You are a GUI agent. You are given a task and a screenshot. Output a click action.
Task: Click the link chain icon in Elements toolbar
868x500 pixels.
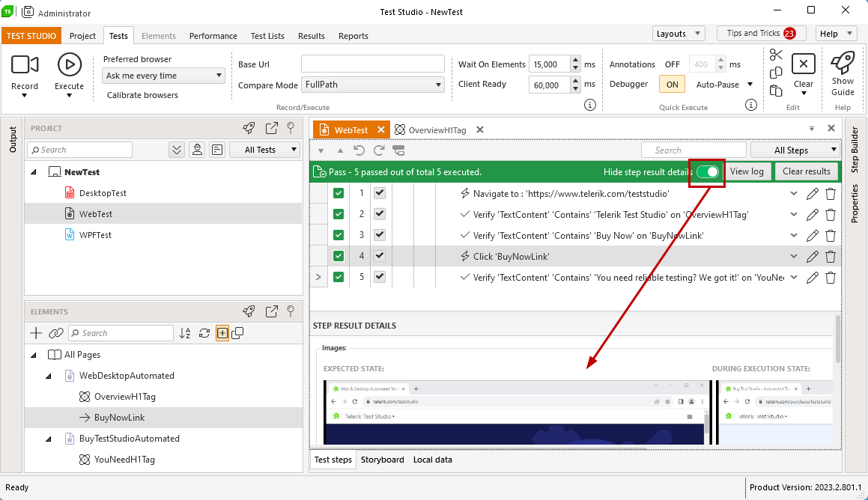point(56,333)
